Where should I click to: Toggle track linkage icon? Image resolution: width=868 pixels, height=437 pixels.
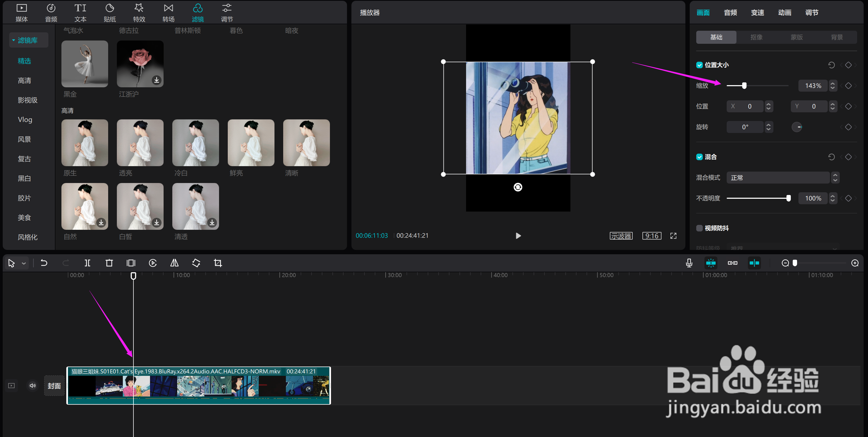733,263
